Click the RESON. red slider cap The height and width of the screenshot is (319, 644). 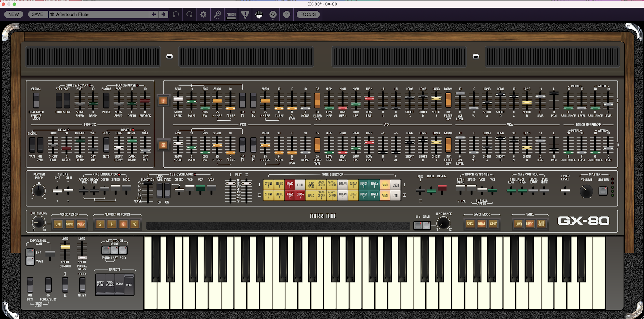[x=442, y=187]
